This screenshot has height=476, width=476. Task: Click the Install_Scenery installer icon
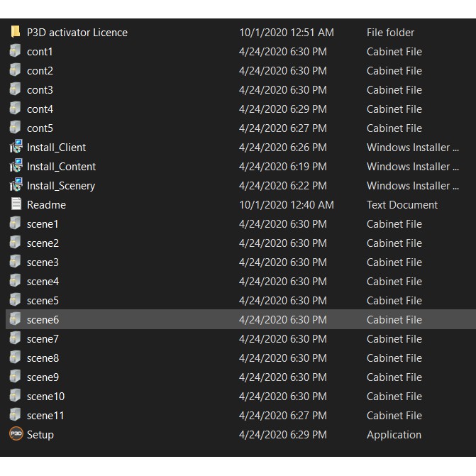[16, 185]
